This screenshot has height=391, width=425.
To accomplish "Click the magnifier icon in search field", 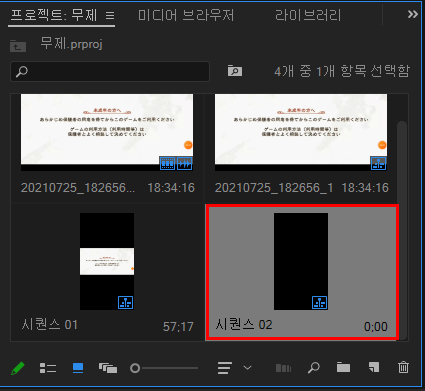I will coord(22,71).
